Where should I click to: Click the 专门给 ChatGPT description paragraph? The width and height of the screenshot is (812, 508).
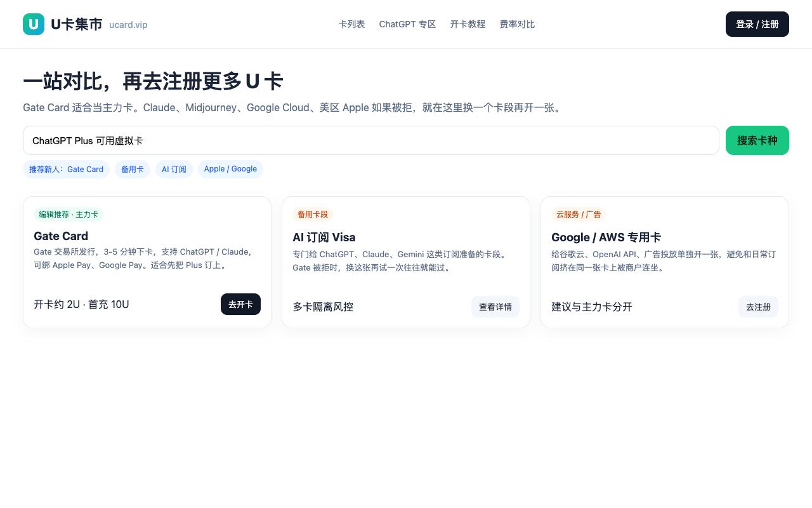[400, 261]
